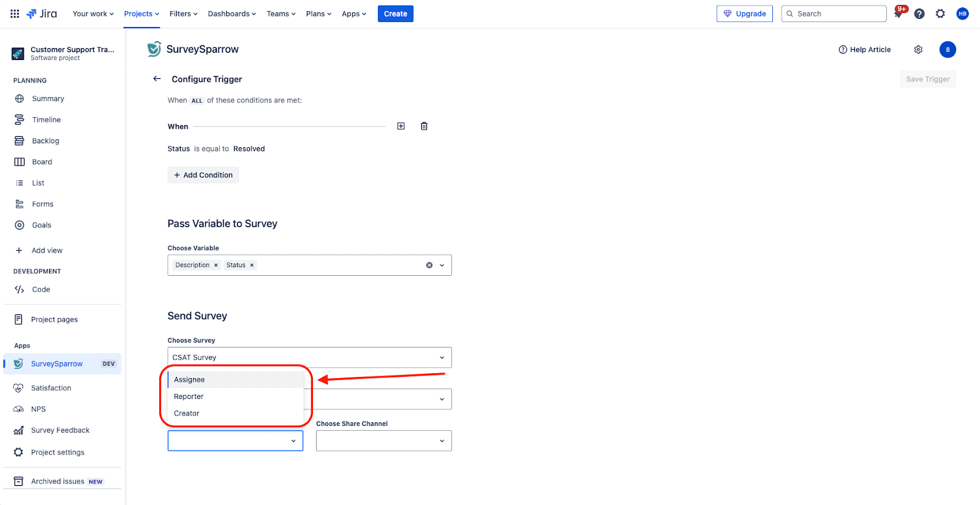Click the SurveySparrow settings gear icon

[918, 50]
